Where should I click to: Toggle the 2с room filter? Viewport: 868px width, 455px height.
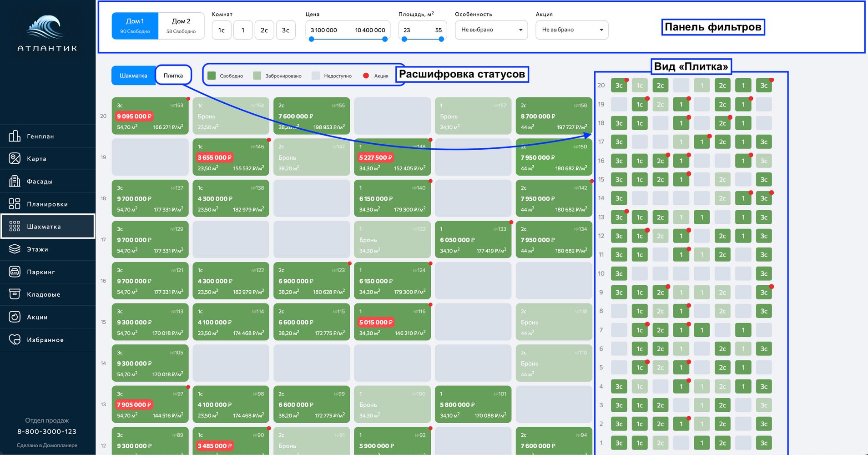[x=264, y=30]
